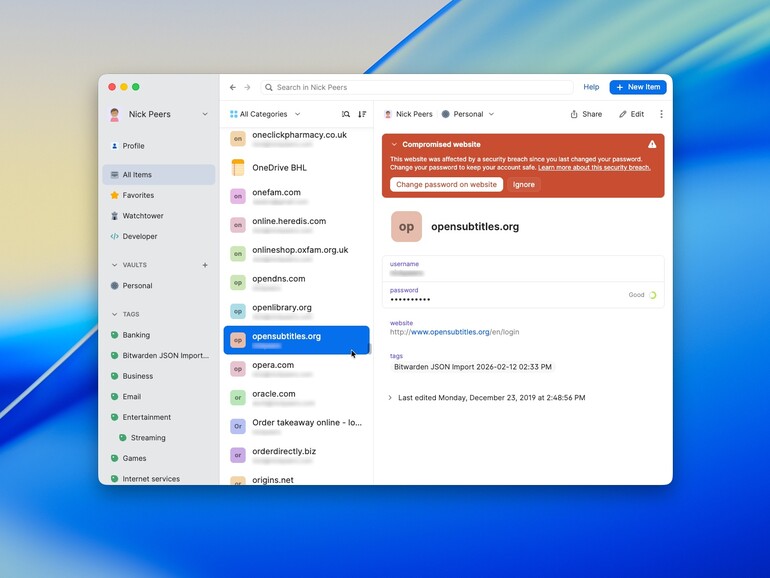Viewport: 770px width, 578px height.
Task: Click the search magnifier icon
Action: (269, 87)
